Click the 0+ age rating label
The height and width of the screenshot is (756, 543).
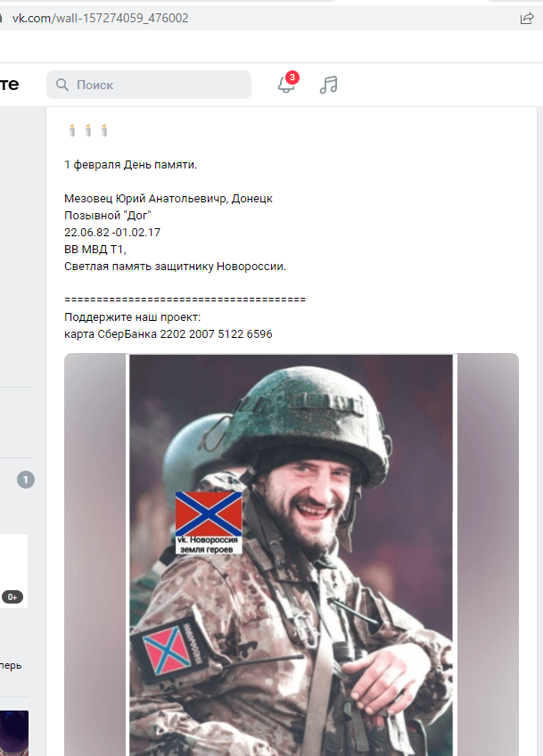(12, 597)
